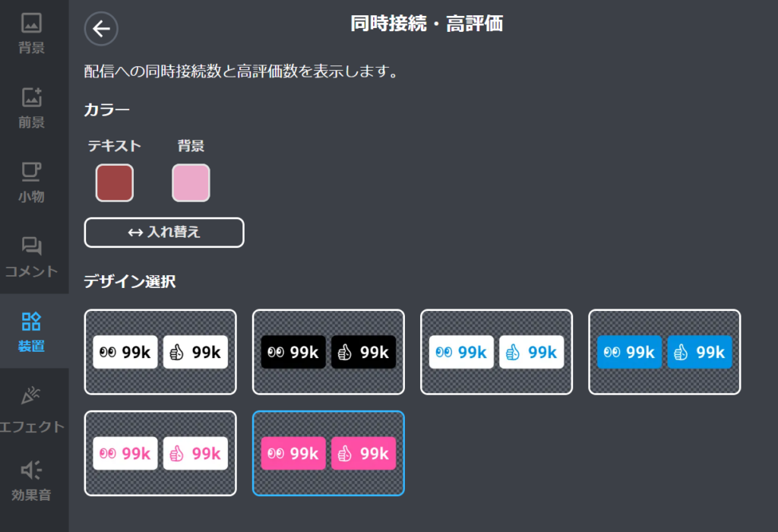Click the カラー section heading
778x532 pixels.
[107, 109]
